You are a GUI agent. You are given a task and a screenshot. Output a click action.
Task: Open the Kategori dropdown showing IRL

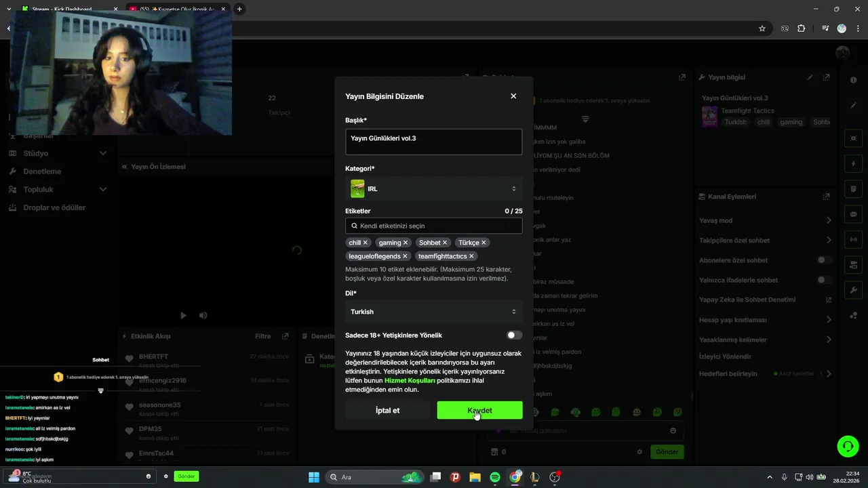pyautogui.click(x=434, y=189)
